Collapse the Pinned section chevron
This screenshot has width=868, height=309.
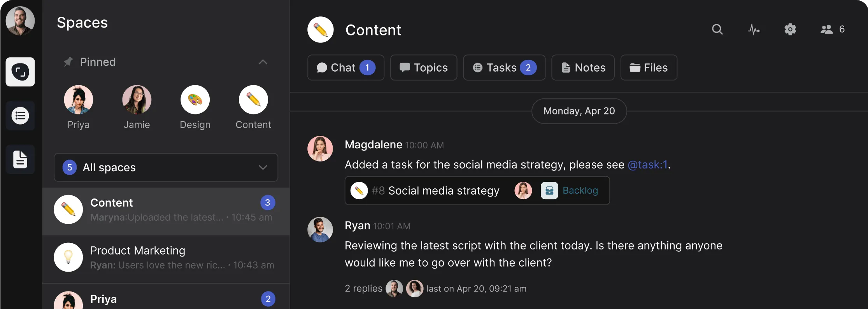[263, 62]
